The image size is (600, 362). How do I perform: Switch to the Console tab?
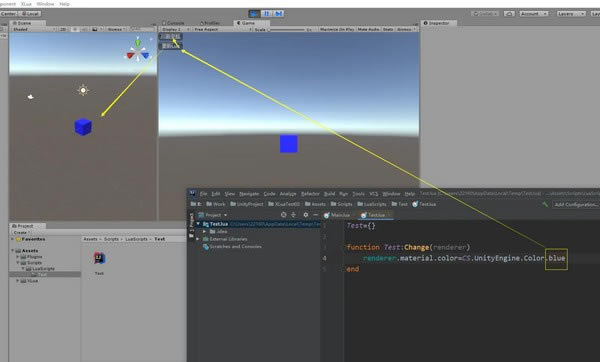click(x=173, y=23)
